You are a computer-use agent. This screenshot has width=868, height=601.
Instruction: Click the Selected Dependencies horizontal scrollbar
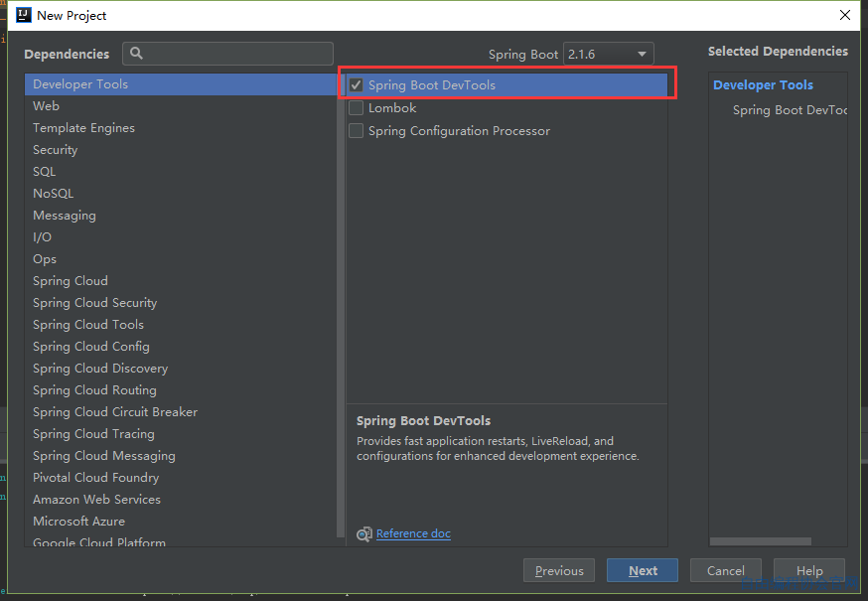(761, 541)
